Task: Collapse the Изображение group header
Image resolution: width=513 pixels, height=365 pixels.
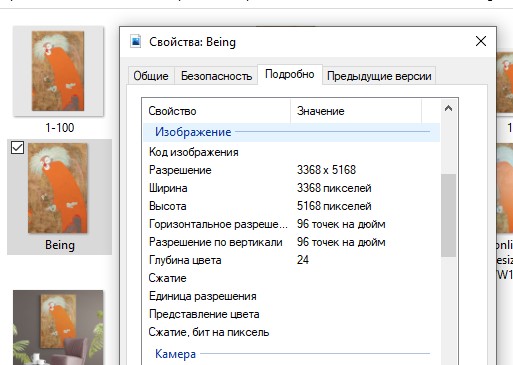Action: 292,132
